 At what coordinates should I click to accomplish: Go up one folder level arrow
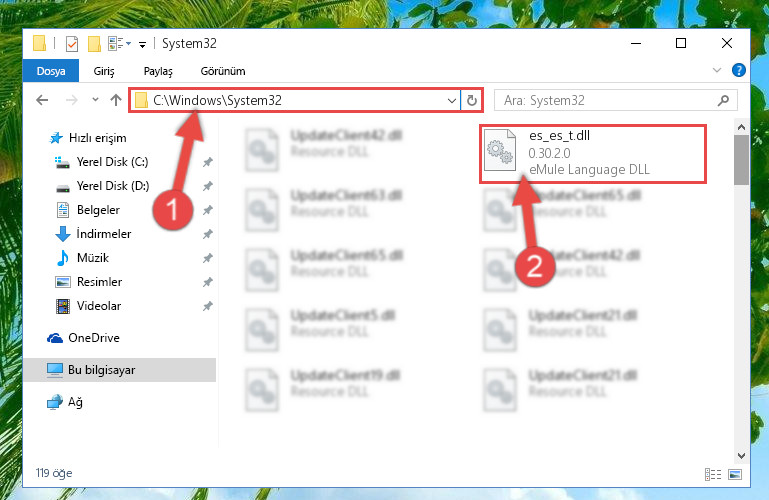pos(116,100)
